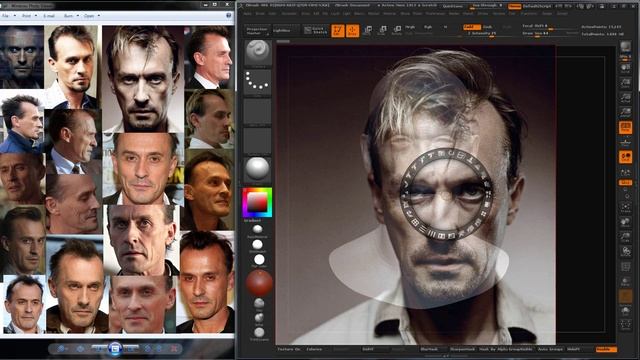Click Colorize in the bottom bar

click(314, 349)
